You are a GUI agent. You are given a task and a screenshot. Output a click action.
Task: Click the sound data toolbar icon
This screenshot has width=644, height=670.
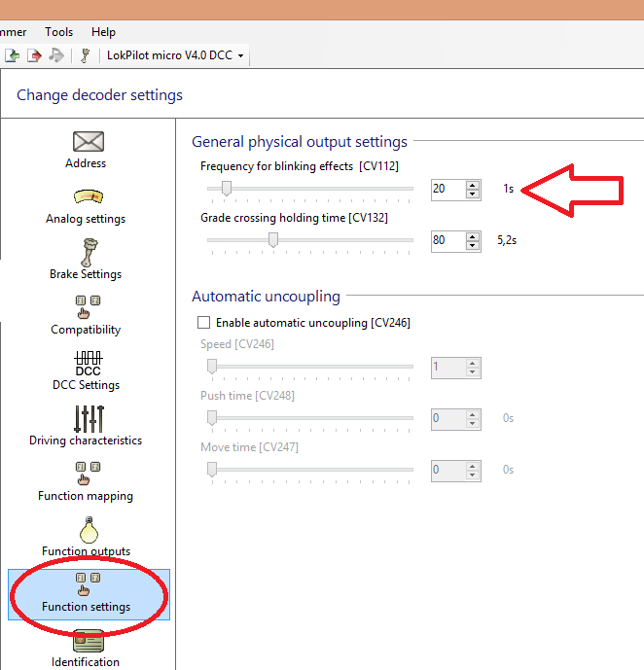click(x=56, y=55)
